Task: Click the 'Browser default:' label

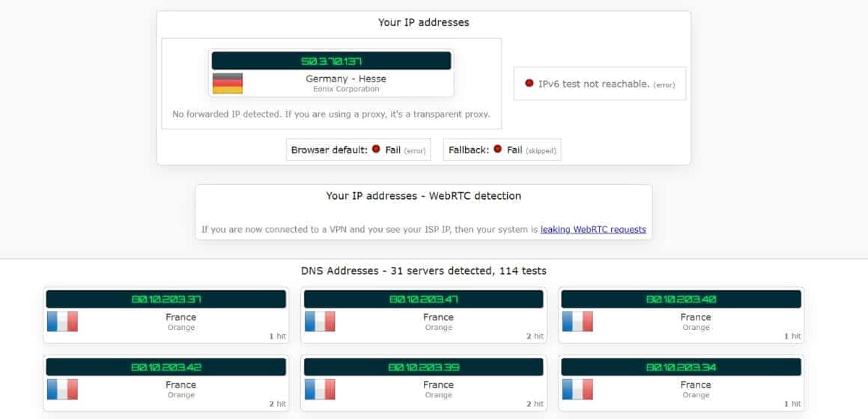Action: [330, 150]
